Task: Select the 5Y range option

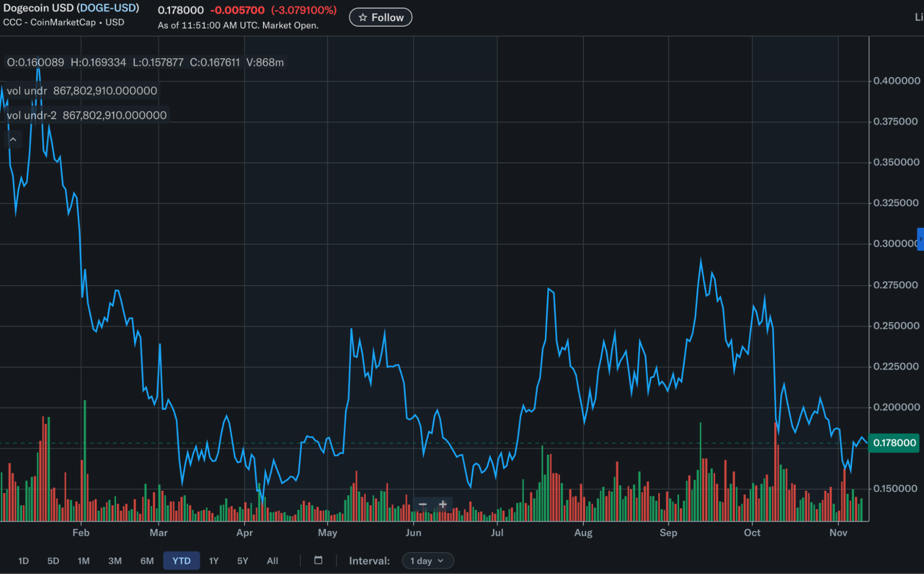Action: [242, 561]
